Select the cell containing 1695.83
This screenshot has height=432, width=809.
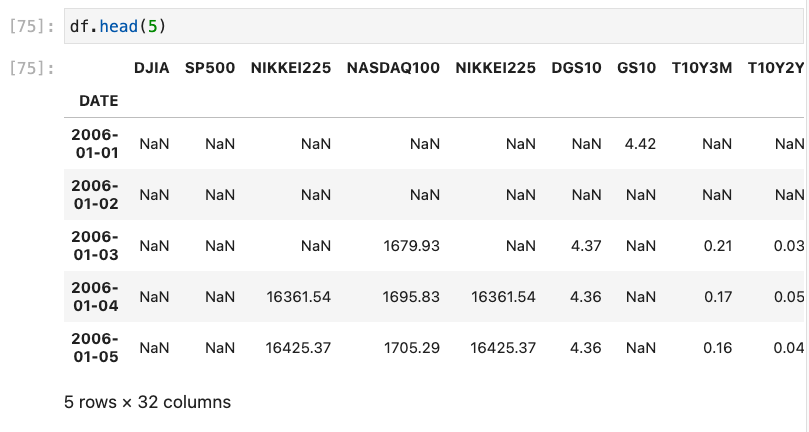(x=412, y=297)
